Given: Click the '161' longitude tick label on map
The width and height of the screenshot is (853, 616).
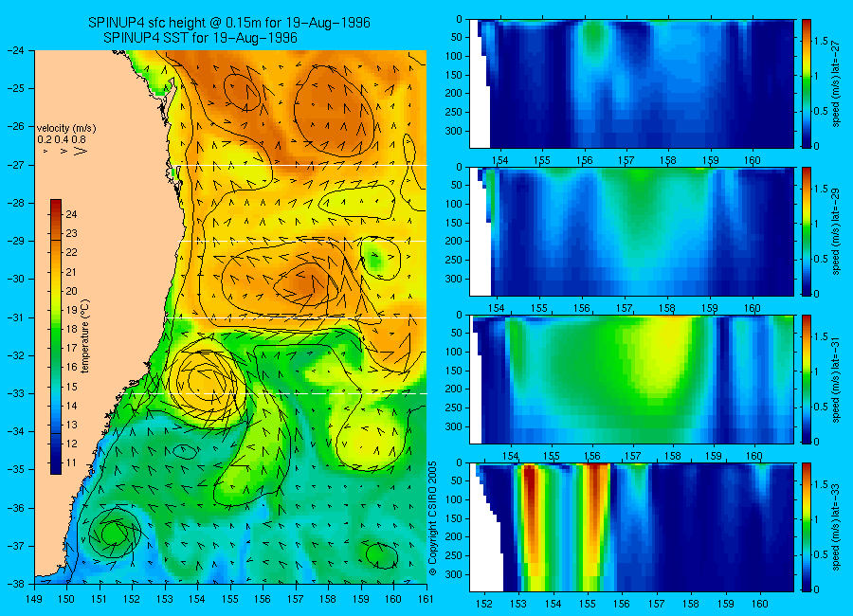Looking at the screenshot, I should (426, 599).
